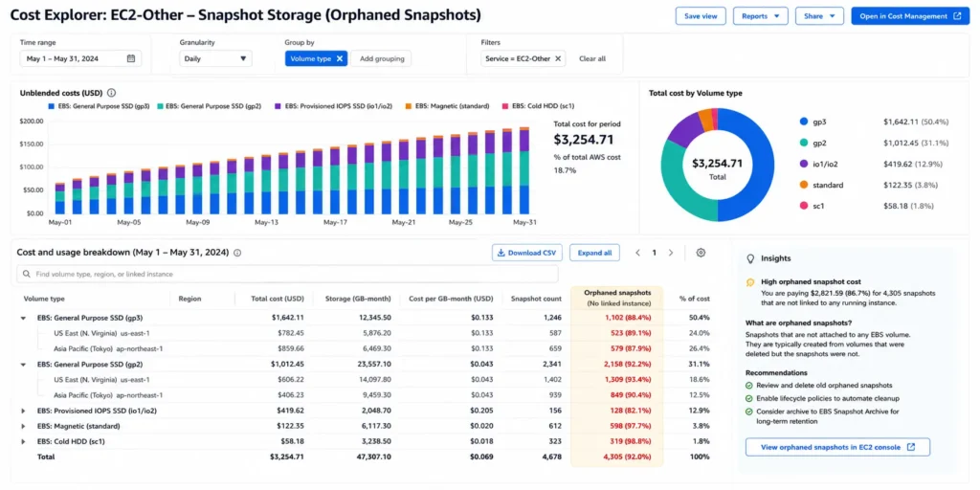The height and width of the screenshot is (490, 980).
Task: Click the Cold HDD (sc1) pink legend swatch
Action: pos(505,106)
